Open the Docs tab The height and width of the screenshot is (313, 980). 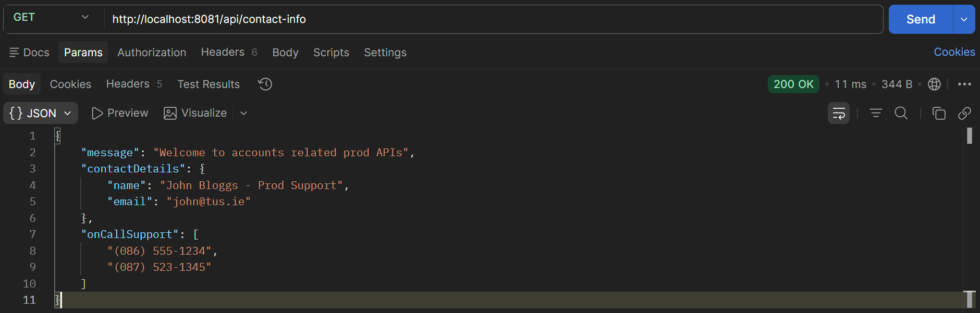29,53
